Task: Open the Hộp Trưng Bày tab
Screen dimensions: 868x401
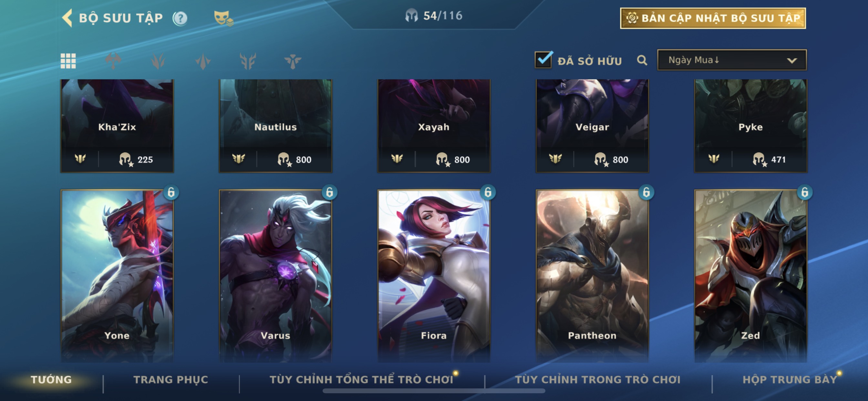Action: (x=790, y=379)
